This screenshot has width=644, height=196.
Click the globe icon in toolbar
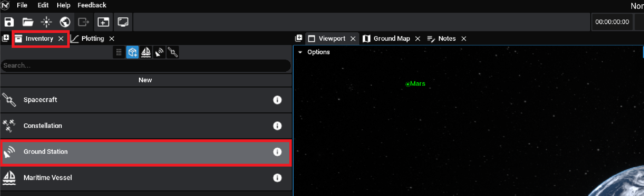coord(65,22)
